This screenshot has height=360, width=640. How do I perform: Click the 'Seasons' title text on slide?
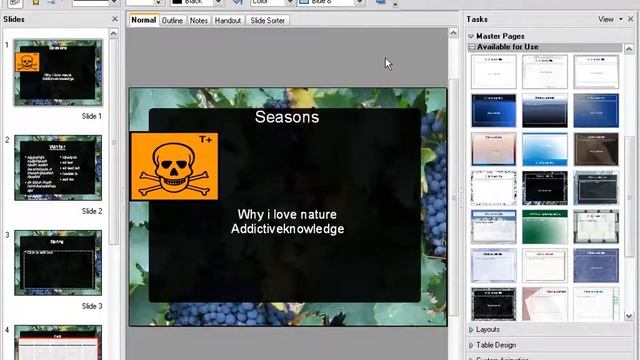coord(287,117)
